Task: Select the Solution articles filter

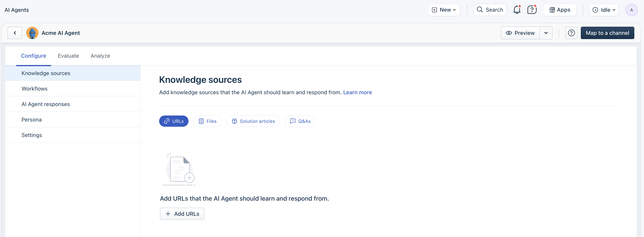Action: 253,121
